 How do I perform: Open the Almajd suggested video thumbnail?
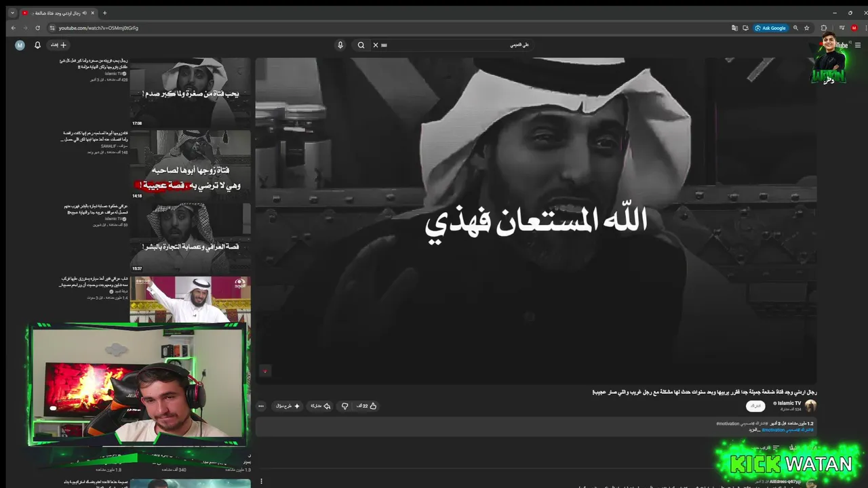pos(191,300)
